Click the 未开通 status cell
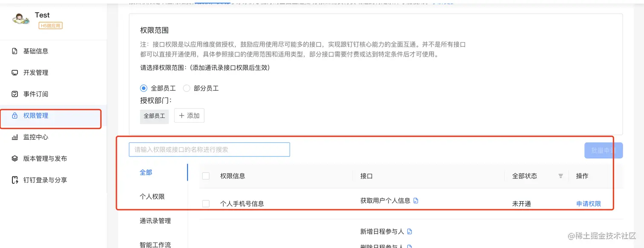644x248 pixels. [521, 204]
